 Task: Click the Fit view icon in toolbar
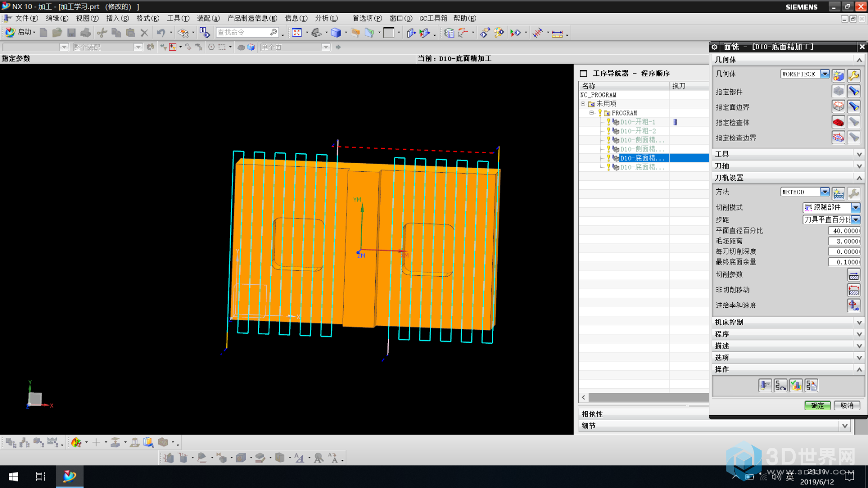297,33
